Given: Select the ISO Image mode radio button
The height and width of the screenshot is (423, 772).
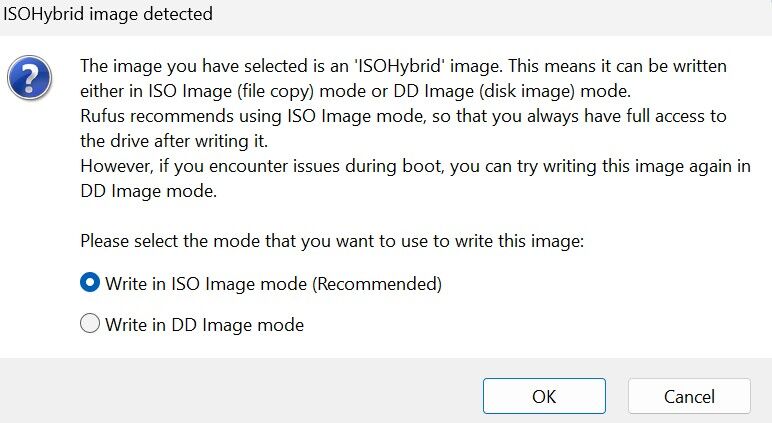Looking at the screenshot, I should [90, 284].
